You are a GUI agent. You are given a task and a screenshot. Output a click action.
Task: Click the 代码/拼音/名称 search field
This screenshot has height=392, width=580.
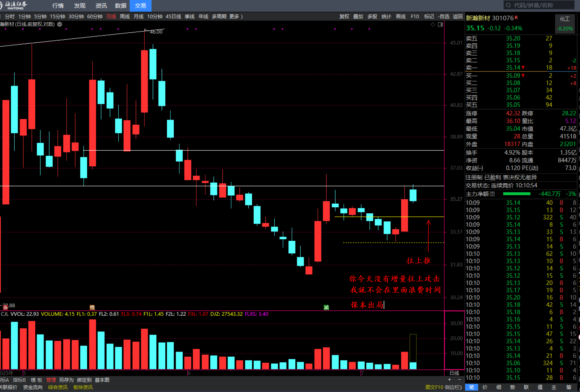click(539, 5)
